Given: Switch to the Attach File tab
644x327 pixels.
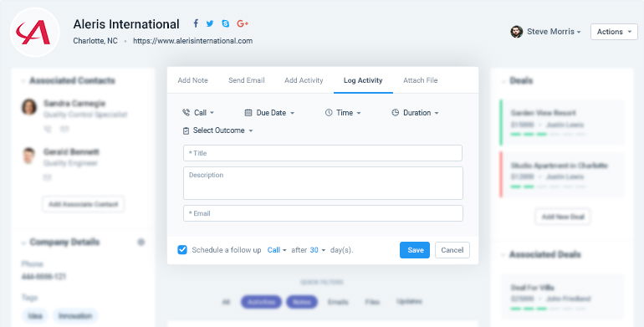Looking at the screenshot, I should [420, 80].
